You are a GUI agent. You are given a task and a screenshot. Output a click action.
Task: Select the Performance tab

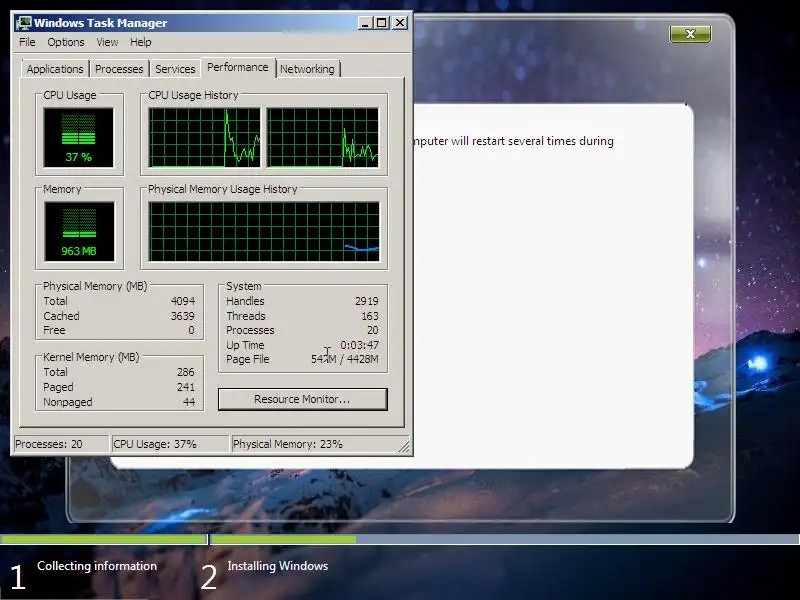(238, 67)
